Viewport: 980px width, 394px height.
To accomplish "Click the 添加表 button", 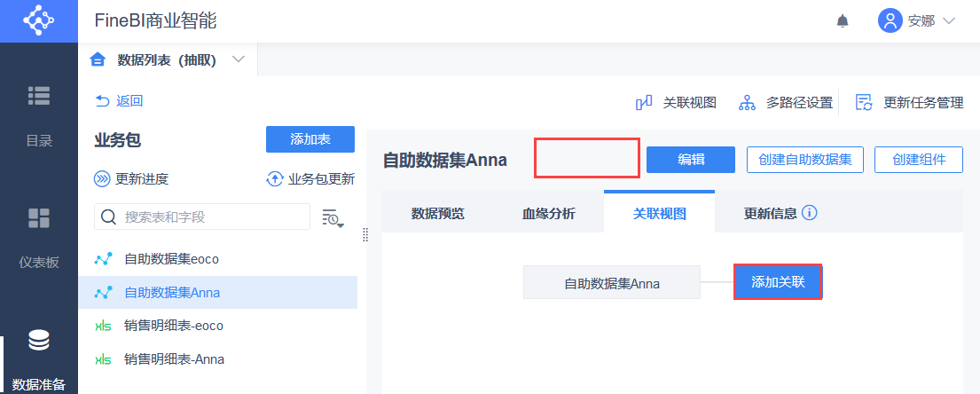I will click(310, 139).
